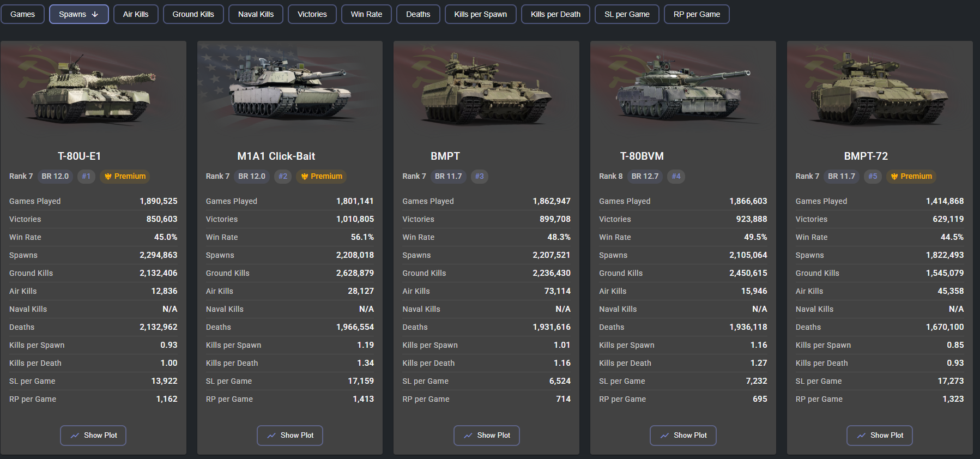The width and height of the screenshot is (980, 459).
Task: Select BMPT air kills value 73,114
Action: [558, 291]
